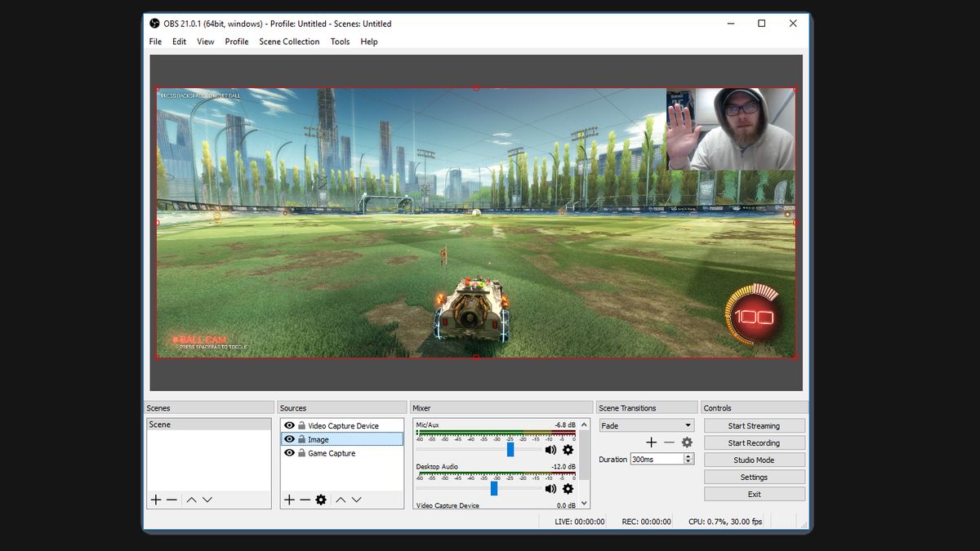Unlock the Image source lock icon
Viewport: 980px width, 551px height.
click(x=301, y=439)
